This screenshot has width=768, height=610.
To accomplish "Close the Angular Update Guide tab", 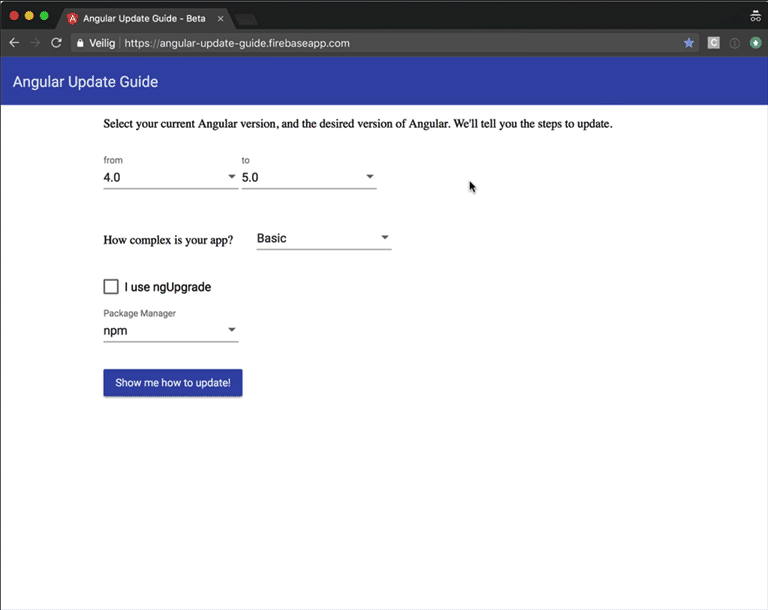I will tap(220, 19).
